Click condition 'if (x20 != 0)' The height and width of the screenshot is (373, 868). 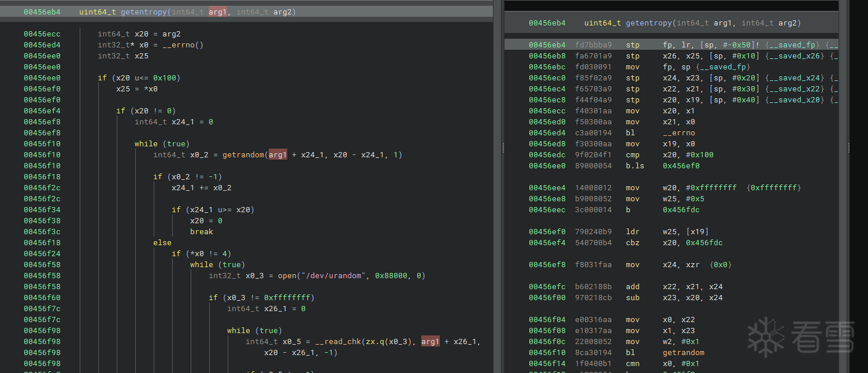146,111
